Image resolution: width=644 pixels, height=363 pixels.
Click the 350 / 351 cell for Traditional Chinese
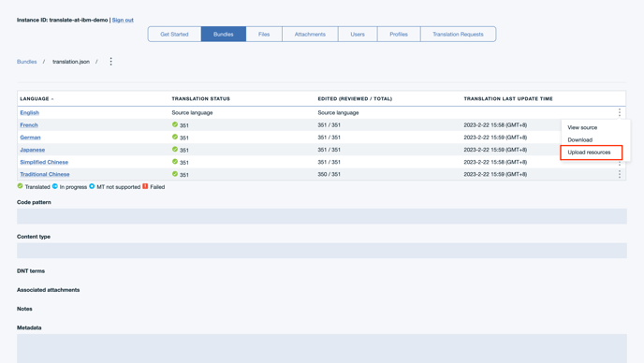pos(329,174)
